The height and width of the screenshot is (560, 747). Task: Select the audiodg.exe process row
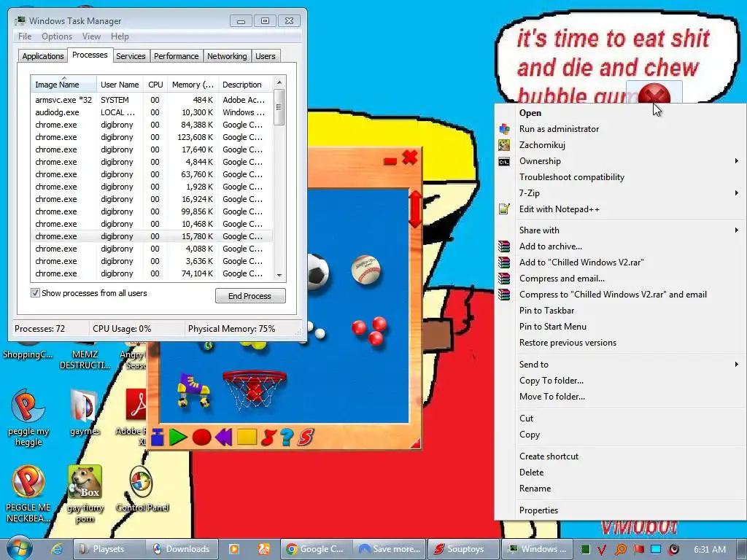152,112
